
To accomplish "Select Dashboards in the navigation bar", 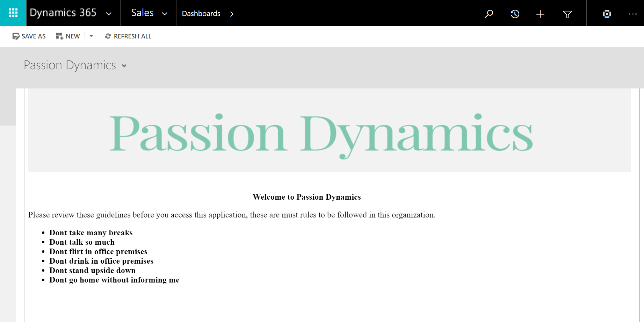I will [201, 14].
